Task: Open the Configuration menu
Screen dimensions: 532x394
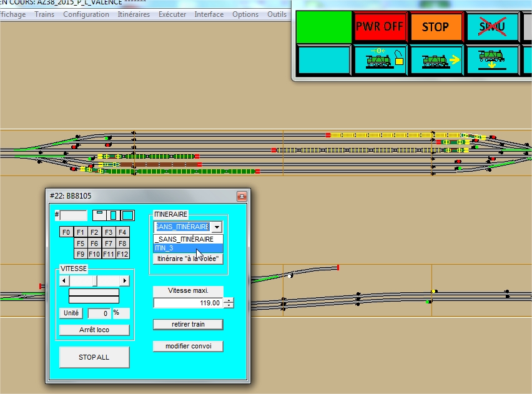Action: click(x=86, y=14)
